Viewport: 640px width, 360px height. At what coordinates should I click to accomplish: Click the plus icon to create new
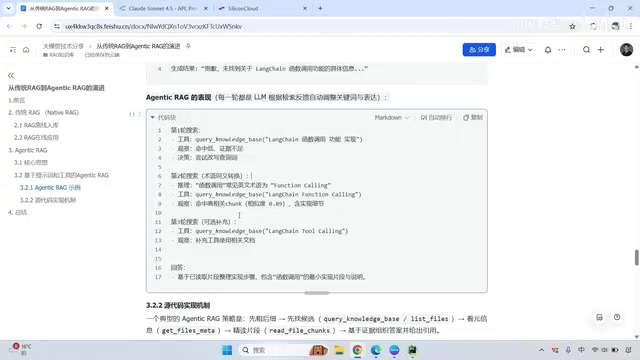pyautogui.click(x=600, y=50)
